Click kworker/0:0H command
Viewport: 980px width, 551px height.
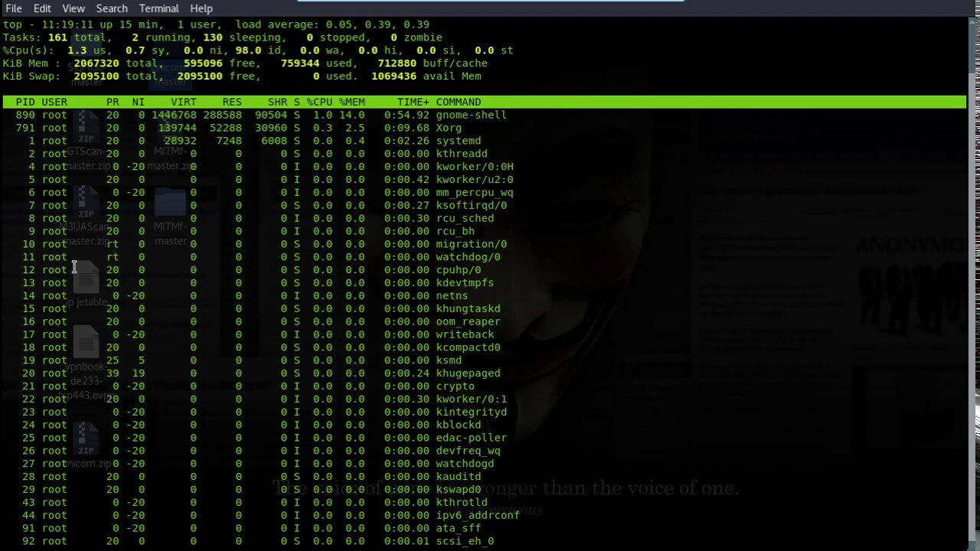tap(475, 167)
